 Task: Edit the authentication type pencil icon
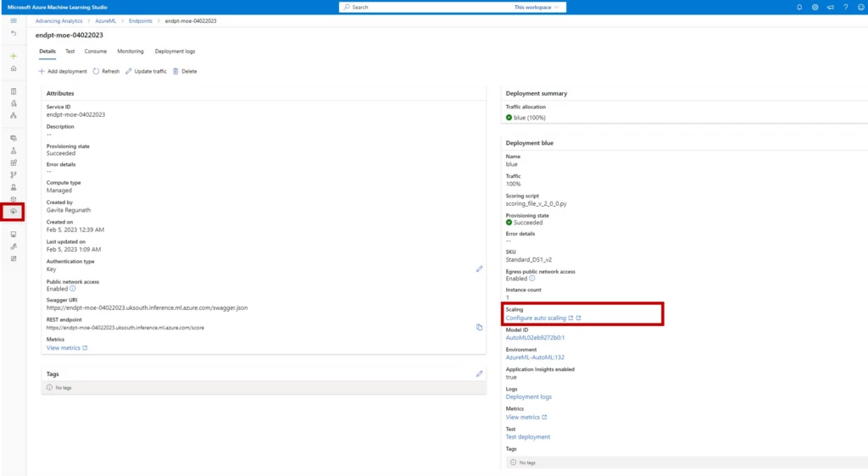point(479,268)
